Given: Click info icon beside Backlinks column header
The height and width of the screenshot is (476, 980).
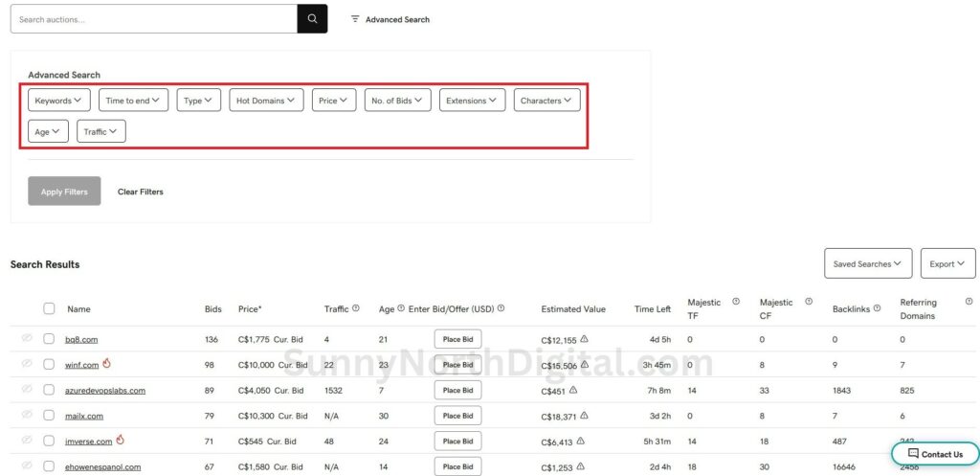Looking at the screenshot, I should 877,308.
